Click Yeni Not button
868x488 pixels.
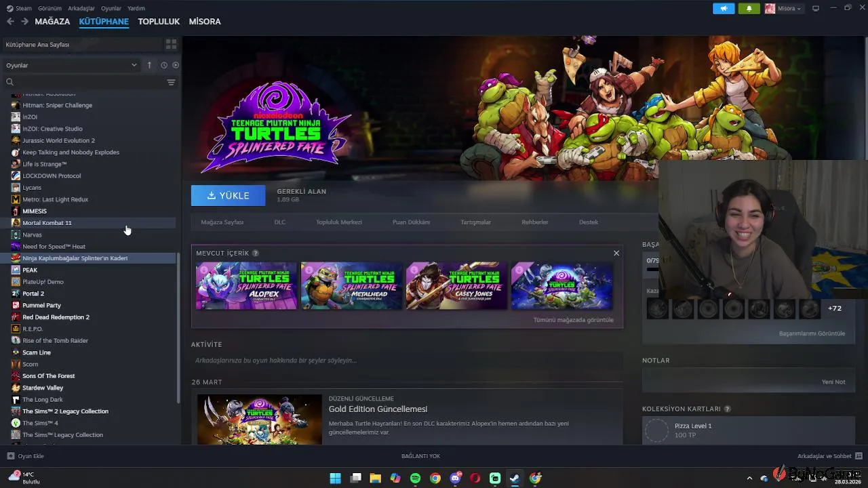[833, 382]
